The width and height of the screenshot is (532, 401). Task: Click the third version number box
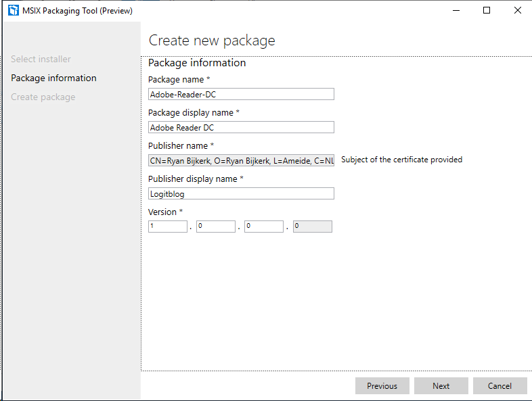(264, 227)
